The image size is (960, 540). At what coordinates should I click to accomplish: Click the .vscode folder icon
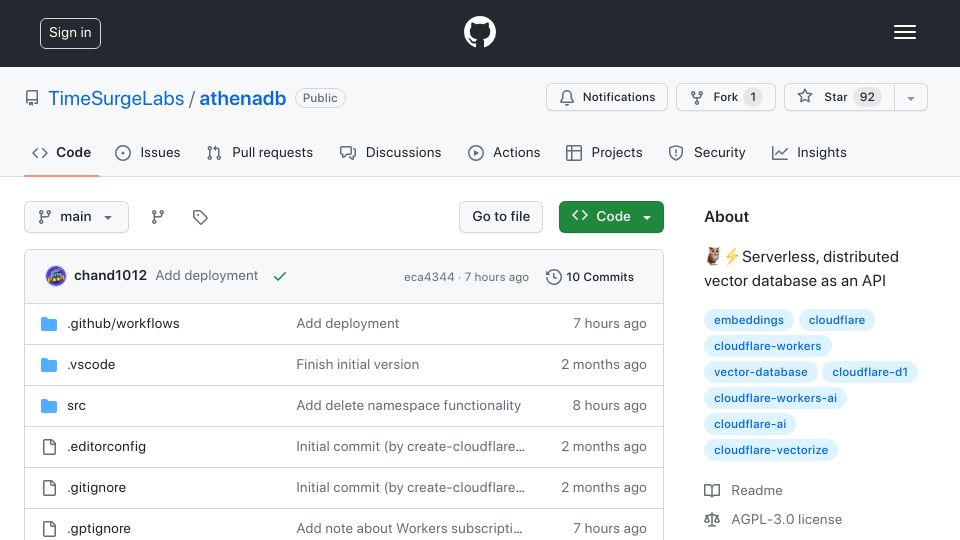pyautogui.click(x=49, y=365)
